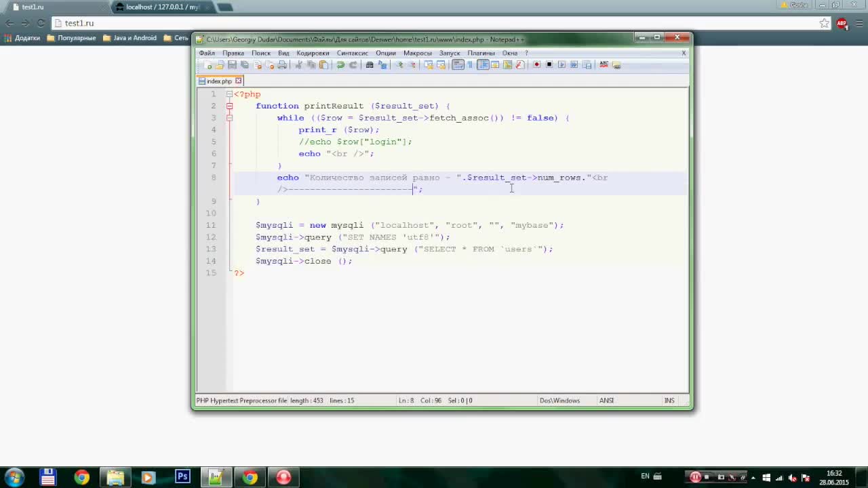Click the Replace toolbar icon
Viewport: 868px width, 488px height.
pyautogui.click(x=382, y=65)
